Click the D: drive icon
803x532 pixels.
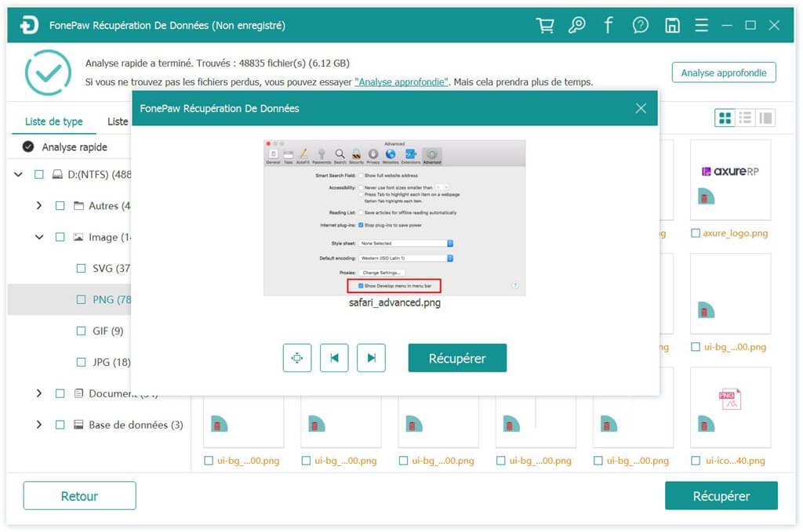tap(57, 175)
